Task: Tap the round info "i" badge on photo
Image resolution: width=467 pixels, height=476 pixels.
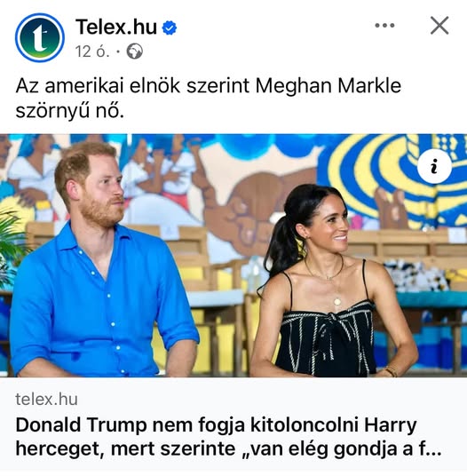Action: coord(434,166)
